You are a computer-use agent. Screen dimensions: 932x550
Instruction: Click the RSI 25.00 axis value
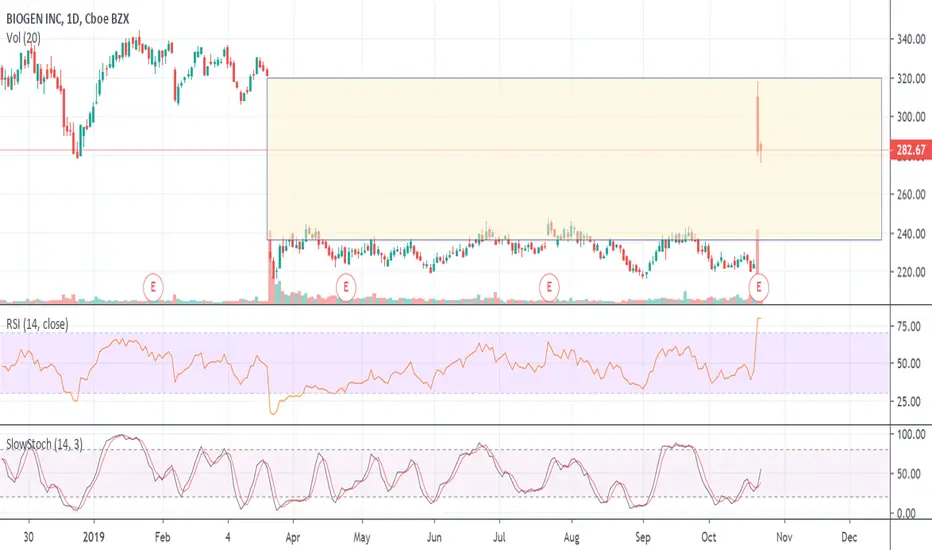[x=909, y=402]
